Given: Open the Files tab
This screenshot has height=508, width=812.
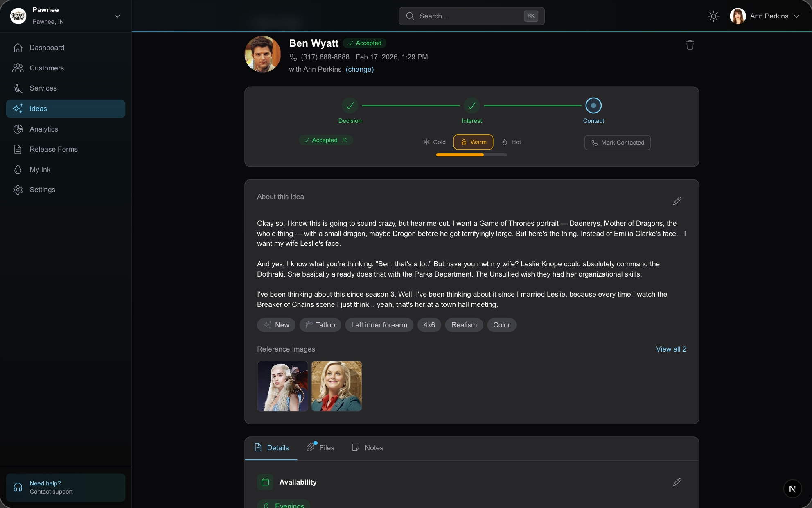Looking at the screenshot, I should tap(320, 448).
